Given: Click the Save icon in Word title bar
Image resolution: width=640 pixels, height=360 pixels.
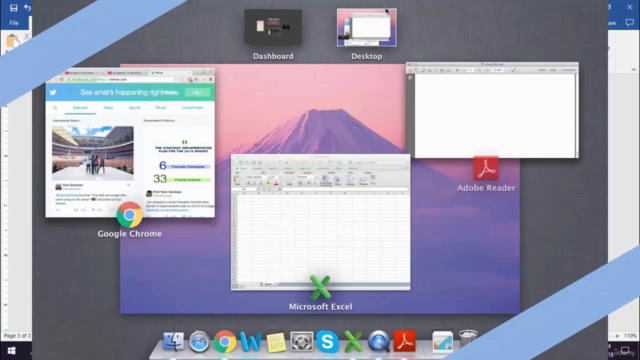Looking at the screenshot, I should coord(13,8).
